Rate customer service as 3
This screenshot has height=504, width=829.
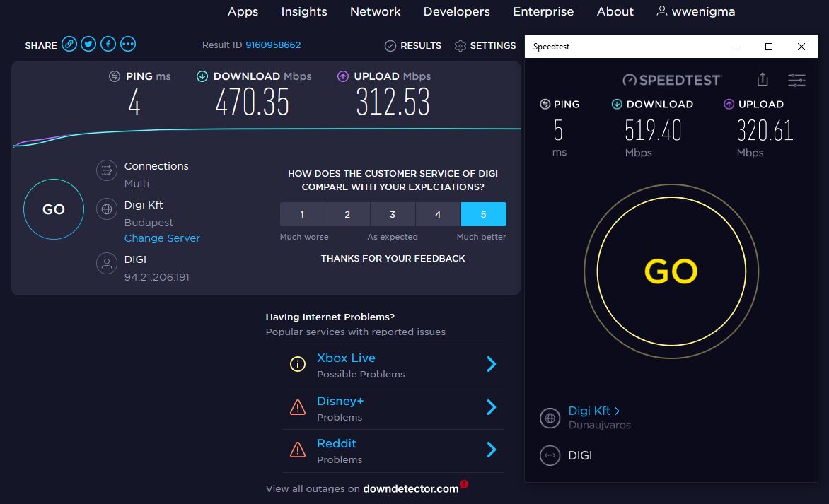[393, 214]
